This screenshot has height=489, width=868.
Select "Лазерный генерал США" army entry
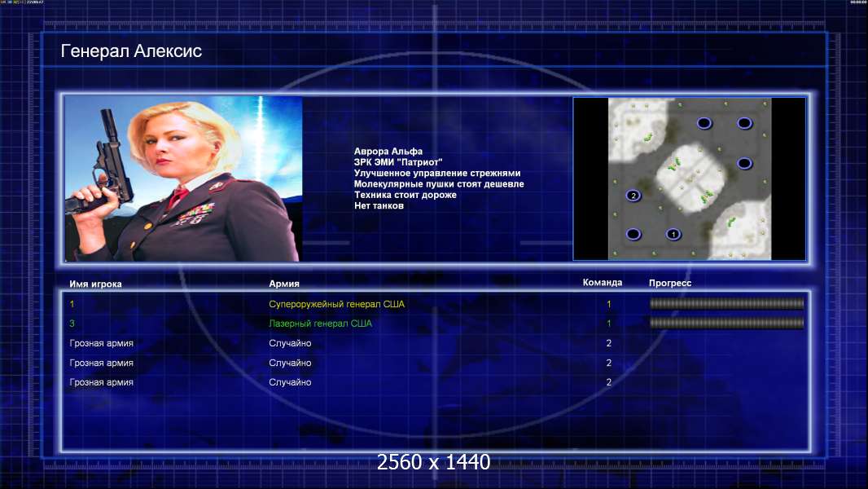click(x=320, y=324)
